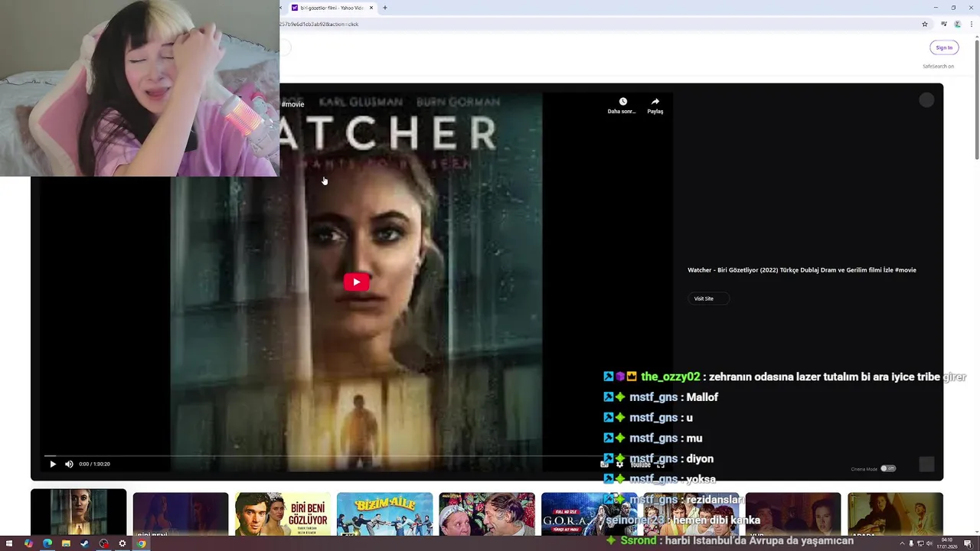
Task: Open the 'Bizim Aile' video thumbnail
Action: 384,514
